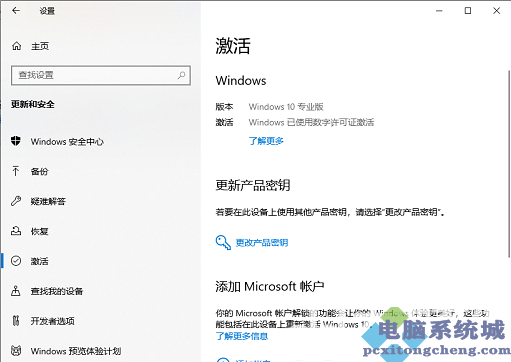
Task: Maximize the Settings window
Action: click(468, 11)
